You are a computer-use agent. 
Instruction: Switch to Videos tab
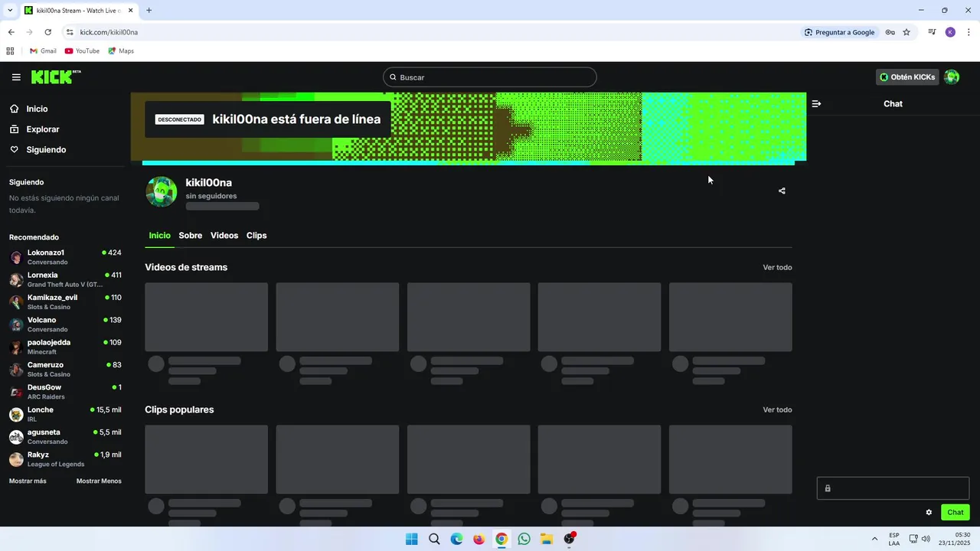click(224, 236)
